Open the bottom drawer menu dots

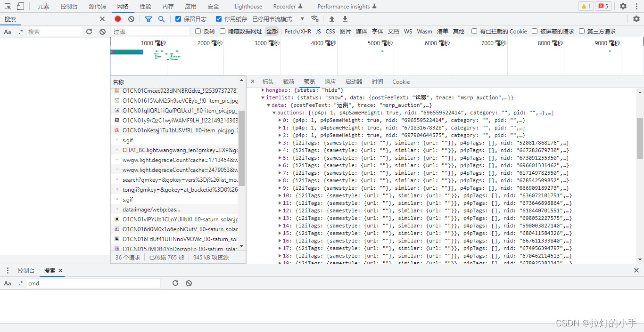pyautogui.click(x=8, y=270)
